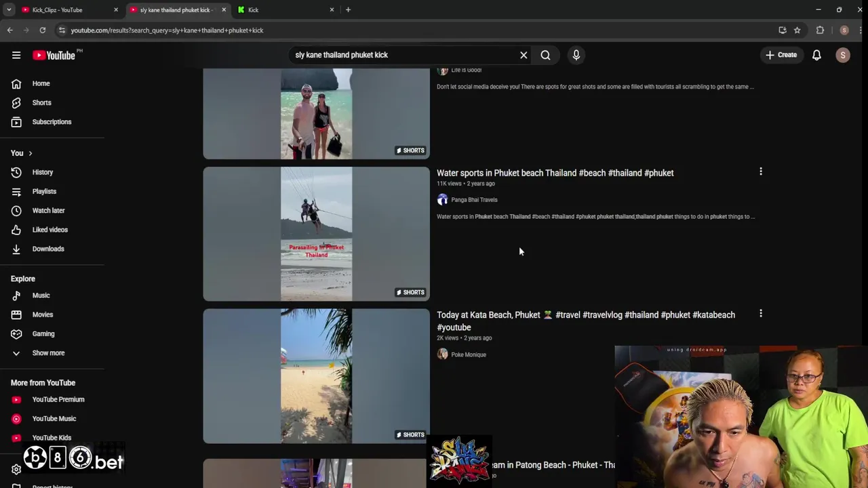Open Chrome three-dot menu
The width and height of the screenshot is (868, 488).
(859, 30)
